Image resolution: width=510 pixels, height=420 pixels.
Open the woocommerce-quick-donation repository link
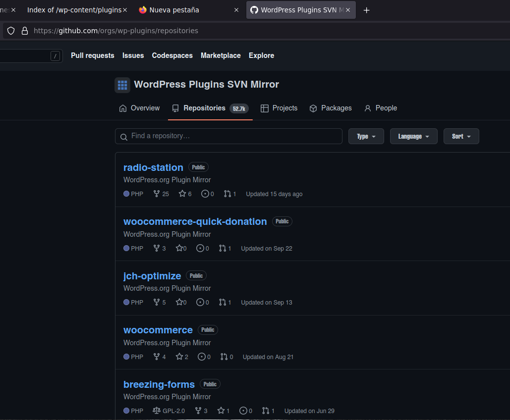click(x=195, y=221)
